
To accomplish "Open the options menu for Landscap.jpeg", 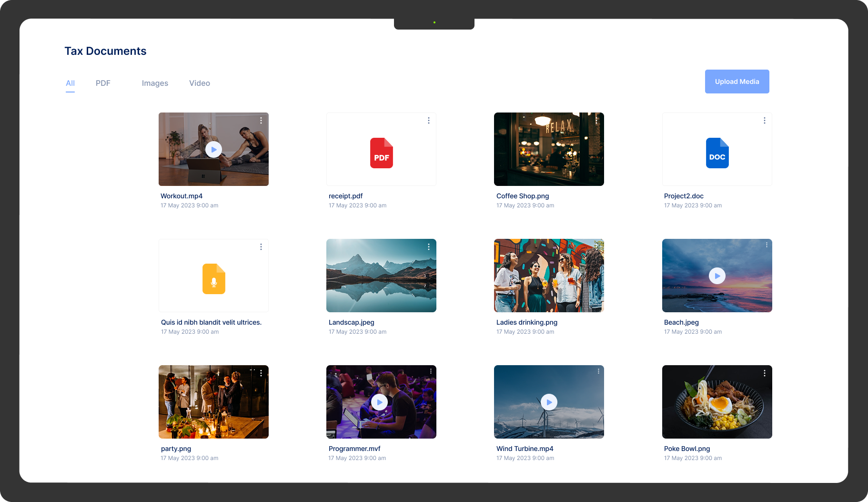I will pyautogui.click(x=428, y=246).
